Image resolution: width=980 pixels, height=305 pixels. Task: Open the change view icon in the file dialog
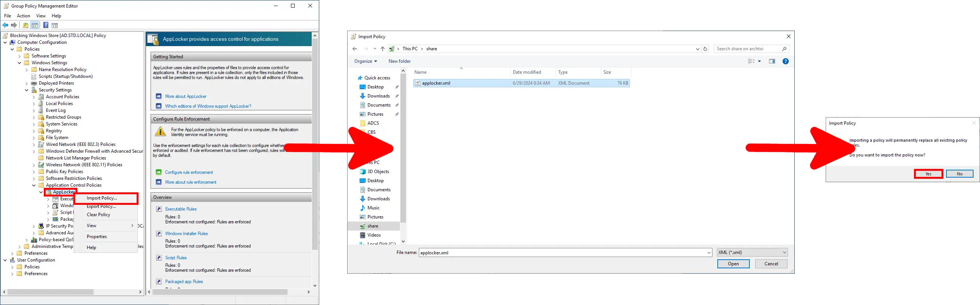[x=751, y=61]
